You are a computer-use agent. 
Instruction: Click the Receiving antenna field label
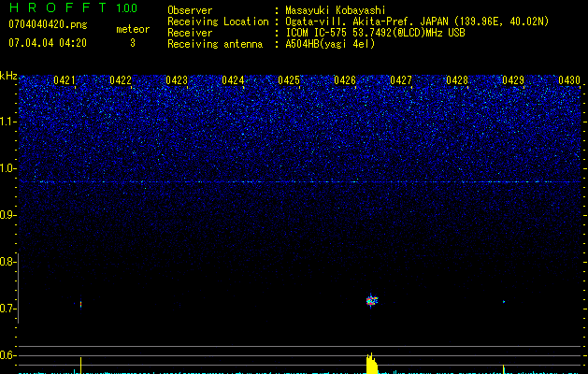click(x=215, y=44)
